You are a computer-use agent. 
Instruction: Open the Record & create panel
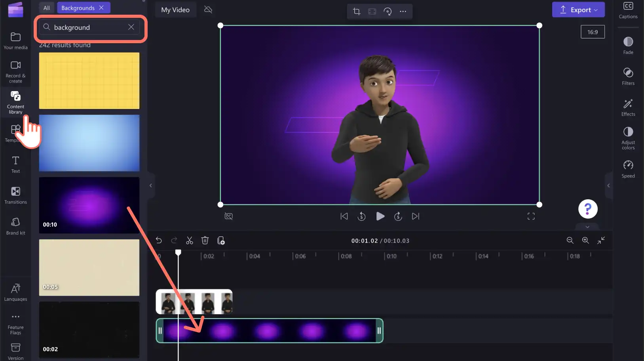[15, 72]
